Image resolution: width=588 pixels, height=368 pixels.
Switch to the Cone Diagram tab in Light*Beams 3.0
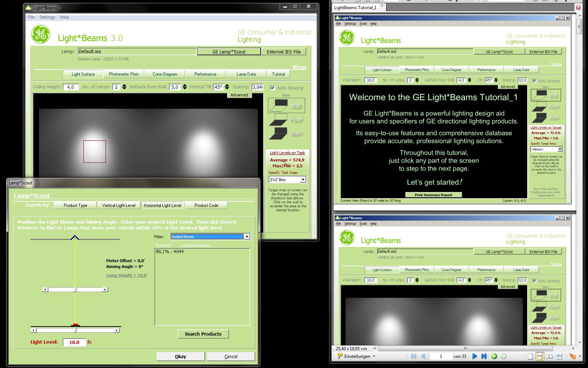(x=165, y=74)
